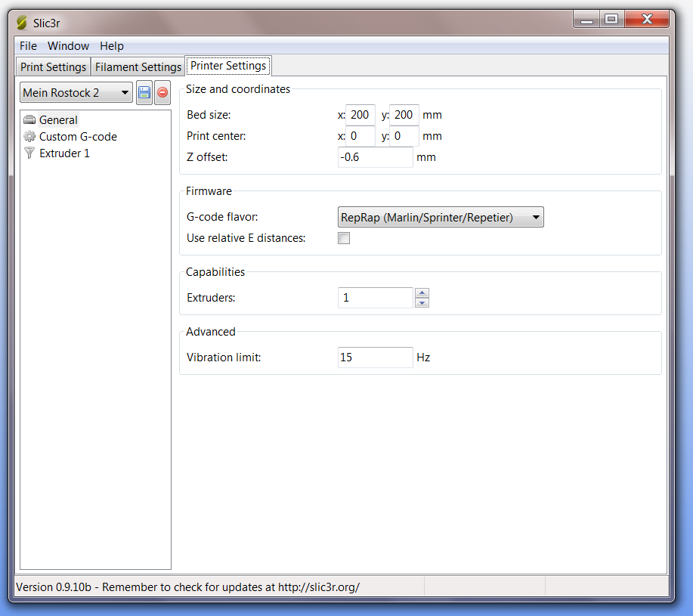This screenshot has height=616, width=693.
Task: Increase the Extruders count with the up arrow
Action: pyautogui.click(x=422, y=293)
